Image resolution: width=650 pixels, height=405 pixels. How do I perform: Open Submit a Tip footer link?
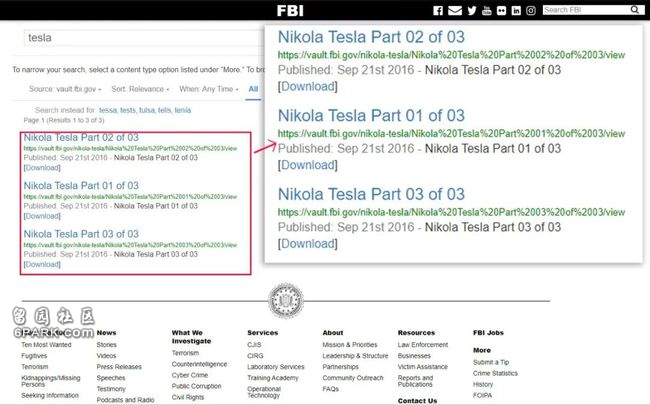[491, 362]
